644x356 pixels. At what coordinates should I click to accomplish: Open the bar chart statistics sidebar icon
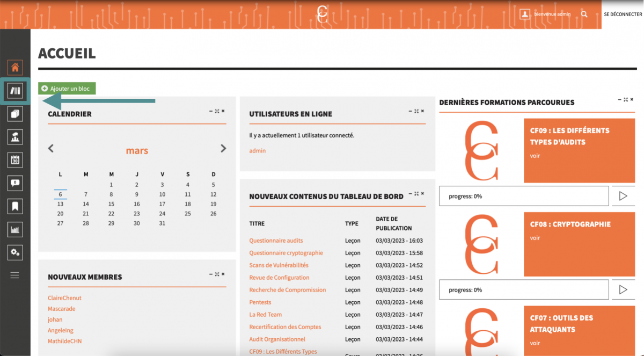[x=14, y=229]
